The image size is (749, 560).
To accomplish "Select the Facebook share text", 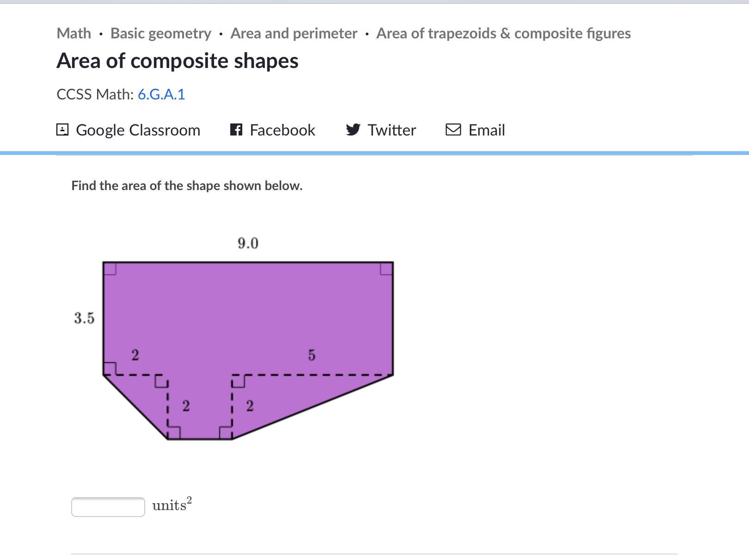I will click(x=282, y=130).
